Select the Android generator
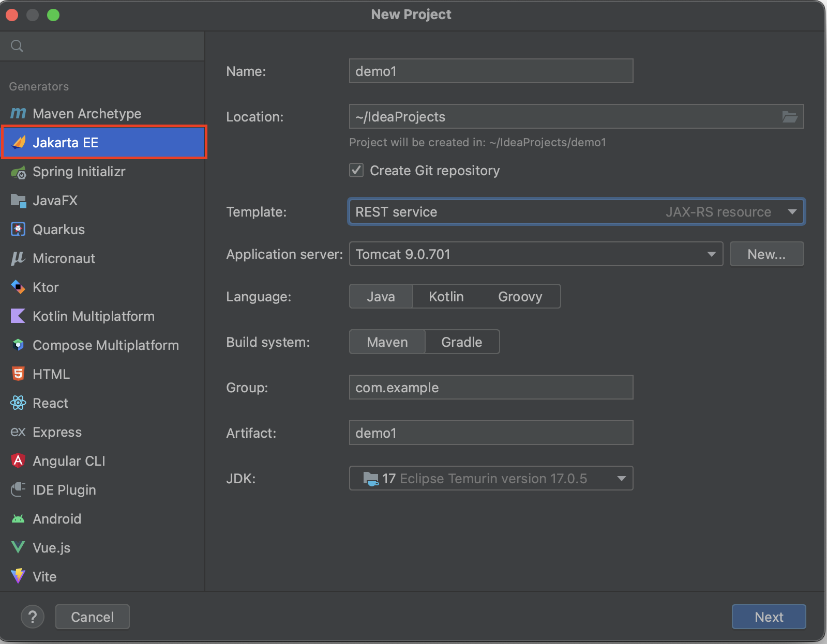Viewport: 827px width, 644px height. [102, 519]
